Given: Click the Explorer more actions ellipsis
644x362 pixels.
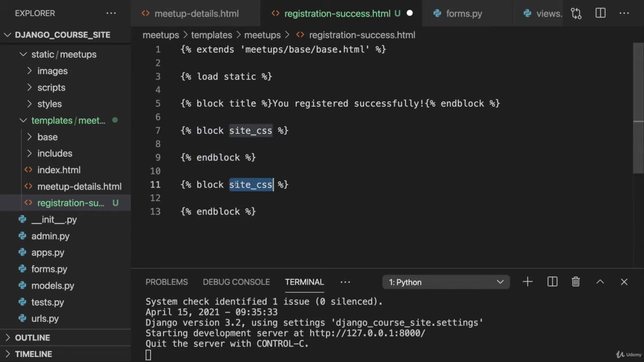Looking at the screenshot, I should (110, 13).
